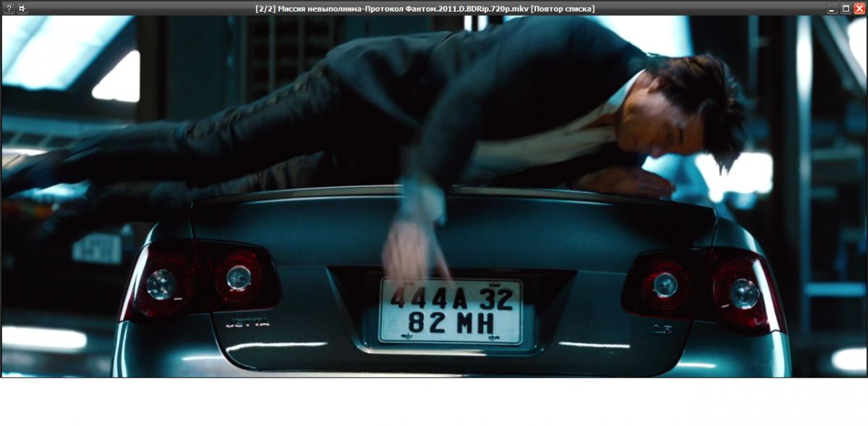Toggle the pin always-on-top icon
The width and height of the screenshot is (868, 426).
point(22,9)
